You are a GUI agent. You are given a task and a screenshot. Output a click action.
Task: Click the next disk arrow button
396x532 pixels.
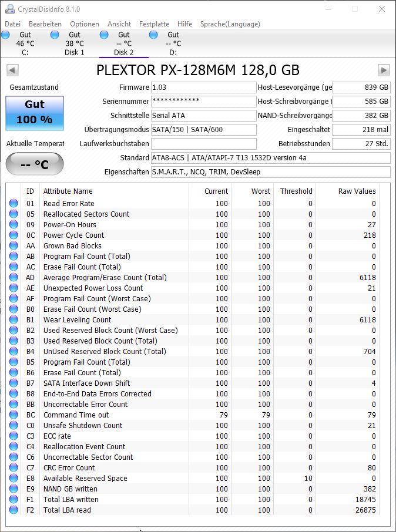click(384, 70)
